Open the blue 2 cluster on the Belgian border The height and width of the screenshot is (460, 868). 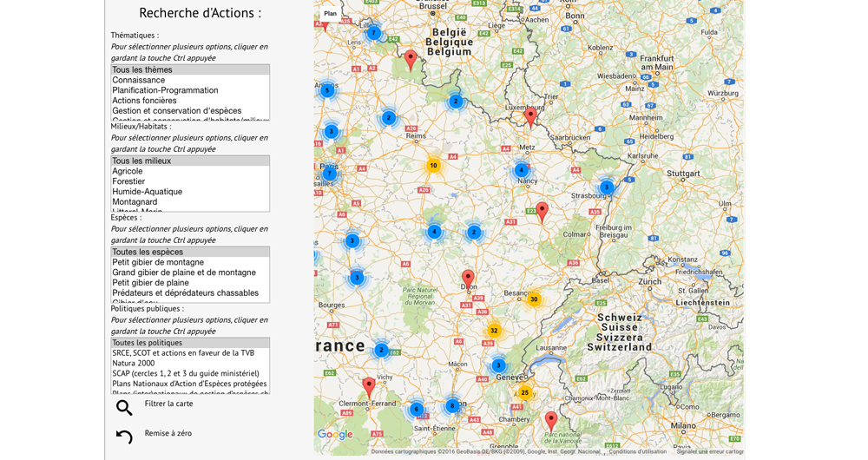pos(456,102)
